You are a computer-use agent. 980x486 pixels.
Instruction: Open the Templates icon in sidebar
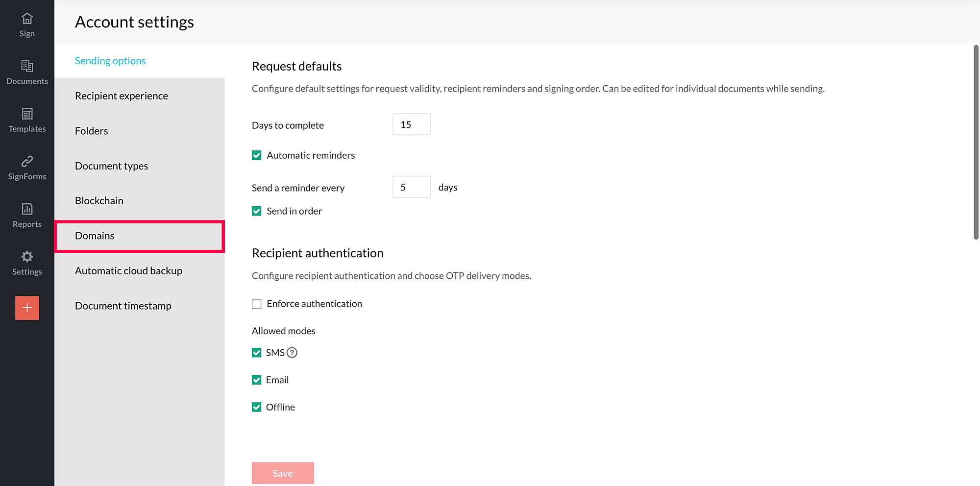click(27, 114)
